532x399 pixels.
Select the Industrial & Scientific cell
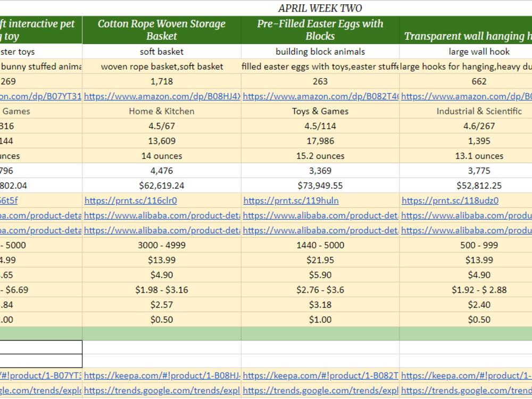click(x=466, y=111)
